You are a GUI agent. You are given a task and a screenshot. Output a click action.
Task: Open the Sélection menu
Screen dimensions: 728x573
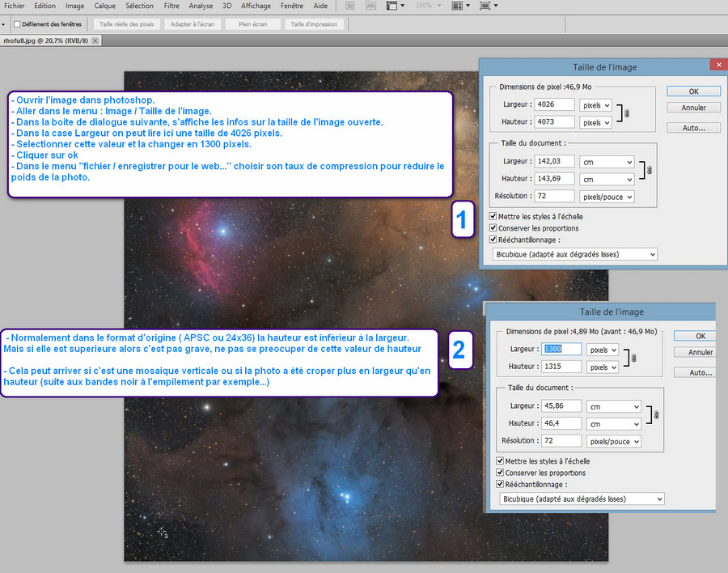(139, 6)
